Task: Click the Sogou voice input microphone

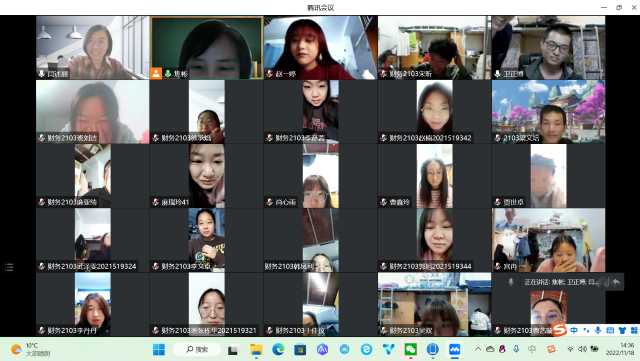Action: pos(598,330)
